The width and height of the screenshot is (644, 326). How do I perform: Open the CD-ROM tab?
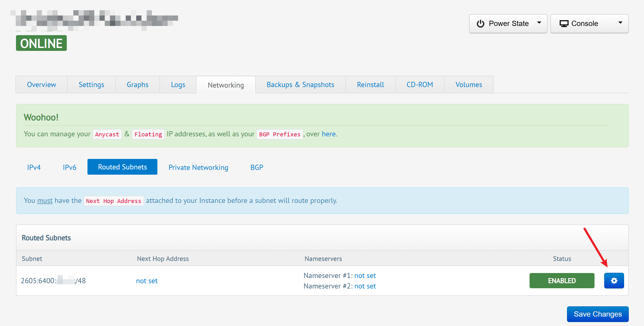pyautogui.click(x=420, y=85)
